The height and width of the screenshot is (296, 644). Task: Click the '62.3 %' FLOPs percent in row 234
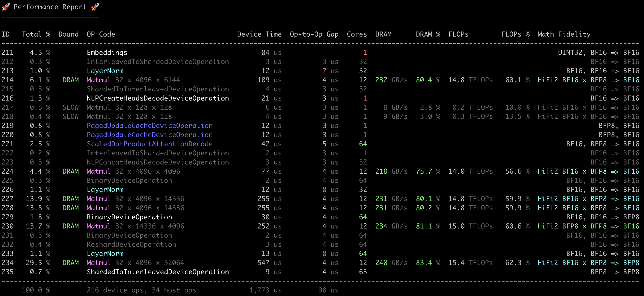pos(518,263)
